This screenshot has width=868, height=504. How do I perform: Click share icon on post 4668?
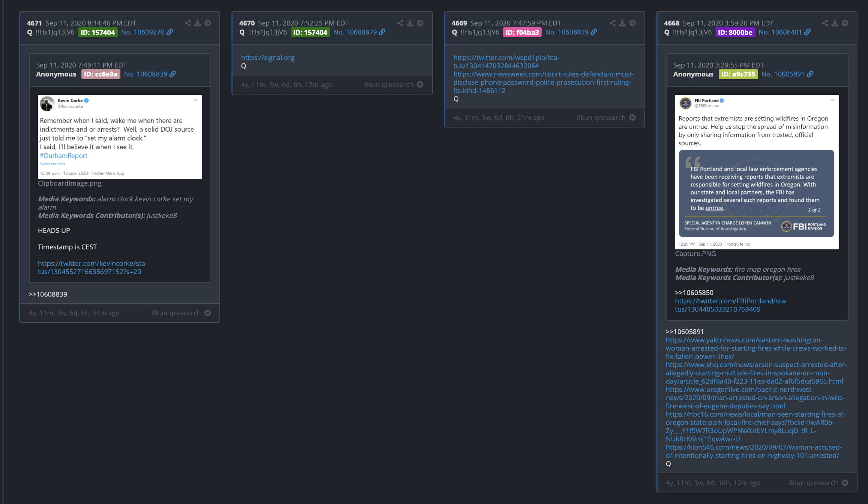point(825,23)
